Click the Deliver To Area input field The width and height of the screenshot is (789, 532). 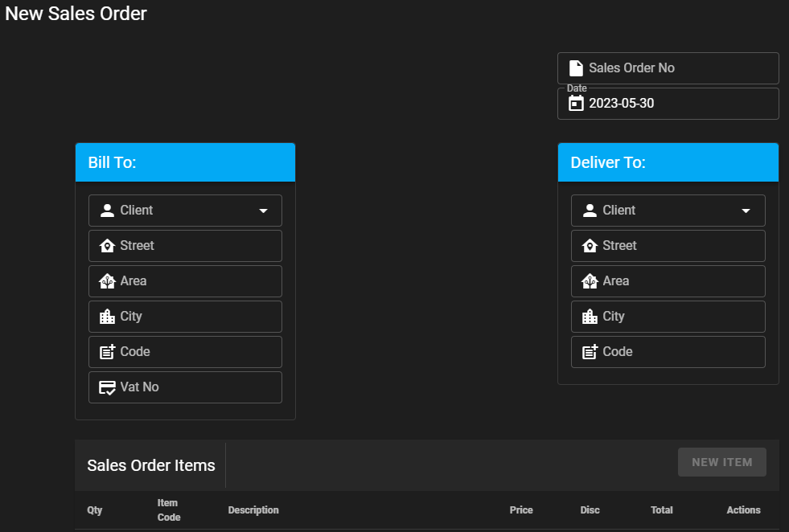(x=676, y=281)
